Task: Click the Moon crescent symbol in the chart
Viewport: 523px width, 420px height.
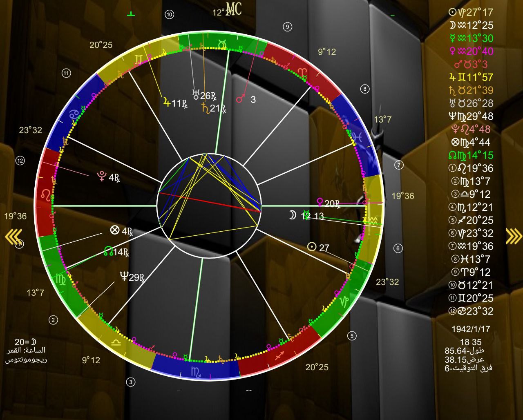Action: pos(292,215)
